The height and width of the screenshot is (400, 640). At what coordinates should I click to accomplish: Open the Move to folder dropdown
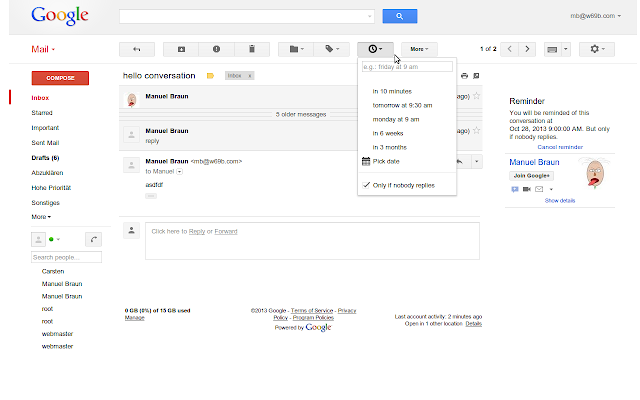click(296, 49)
